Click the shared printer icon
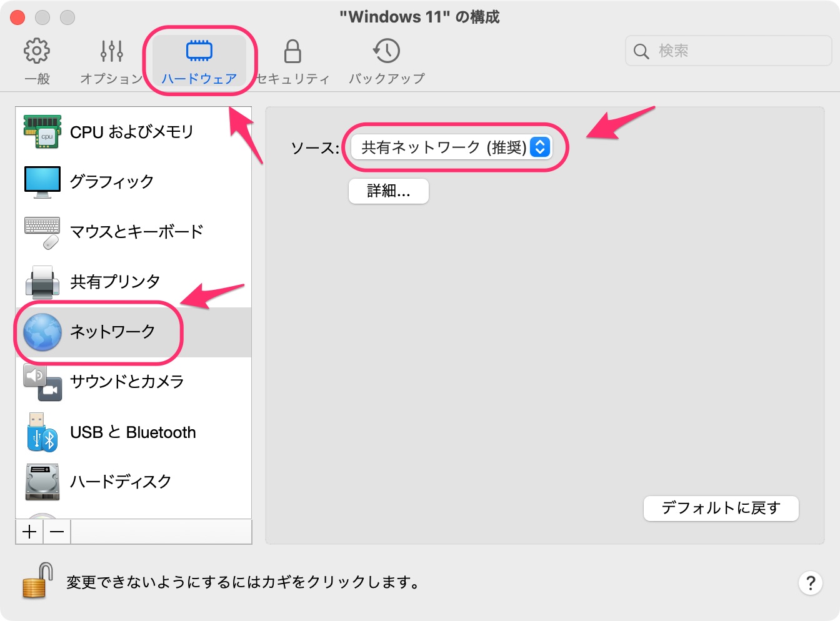This screenshot has height=621, width=840. [42, 282]
